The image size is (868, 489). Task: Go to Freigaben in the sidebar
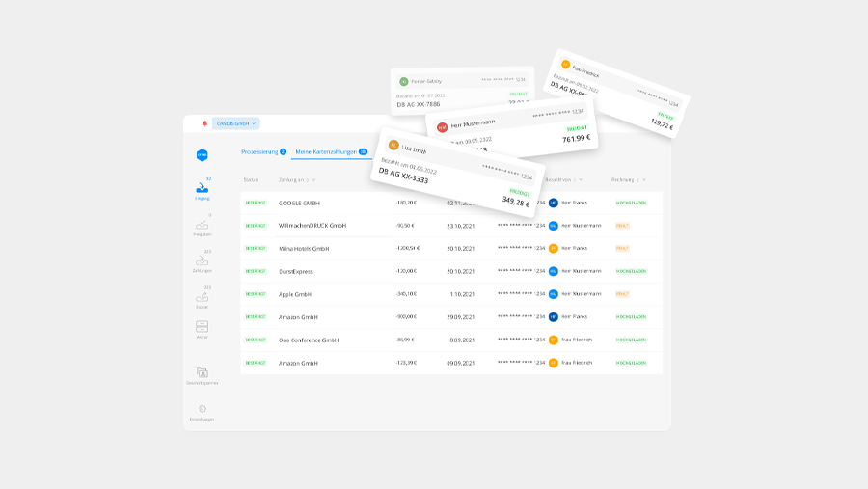click(x=202, y=226)
